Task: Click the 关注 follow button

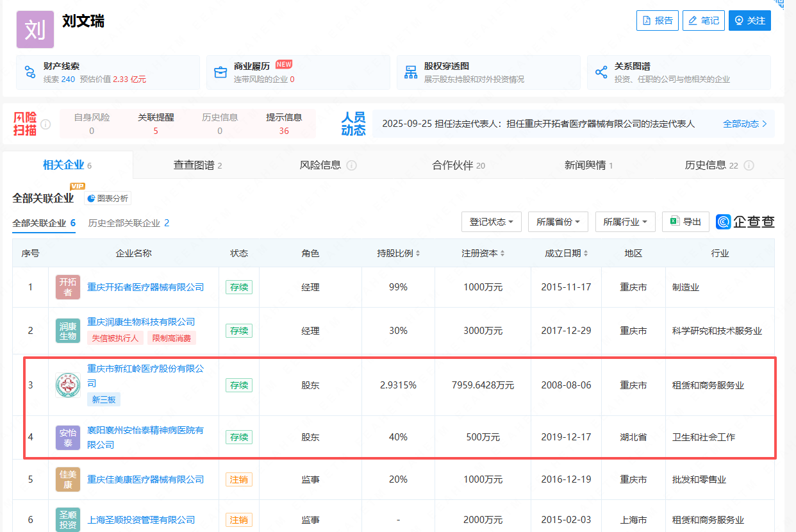Action: click(x=749, y=21)
